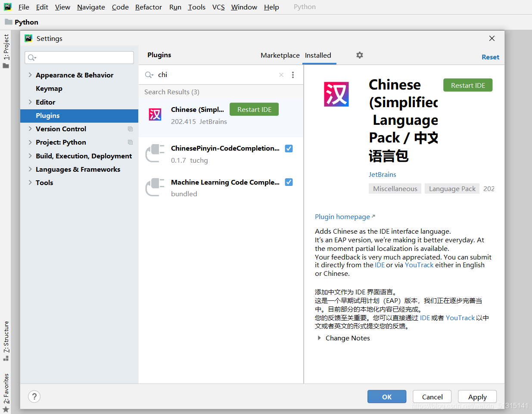This screenshot has height=414, width=532.
Task: Click the ChinesePinyin plugin plug icon
Action: point(155,153)
